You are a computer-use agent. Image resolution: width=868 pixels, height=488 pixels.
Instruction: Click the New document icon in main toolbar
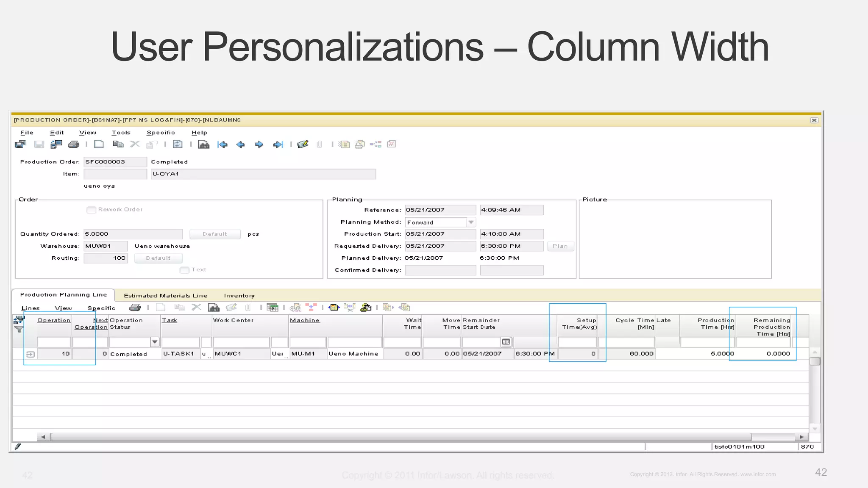point(99,144)
